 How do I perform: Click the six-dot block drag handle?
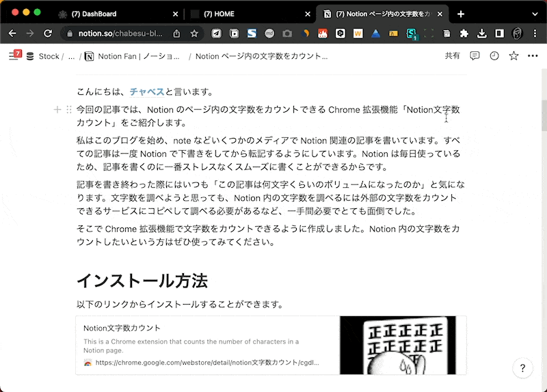(x=69, y=110)
